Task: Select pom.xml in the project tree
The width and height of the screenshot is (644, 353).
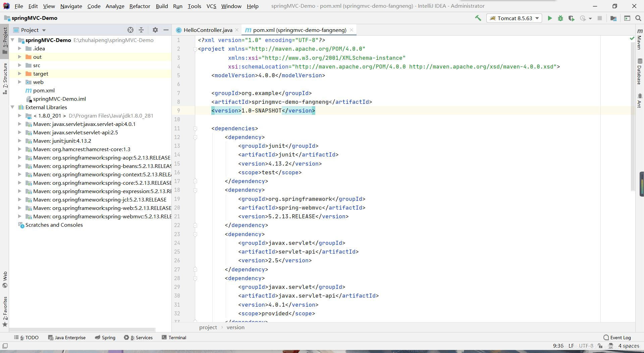Action: click(x=44, y=91)
